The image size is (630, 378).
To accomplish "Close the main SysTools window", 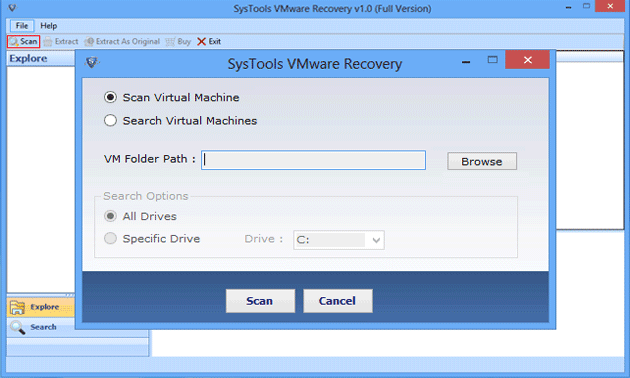I will coord(610,6).
